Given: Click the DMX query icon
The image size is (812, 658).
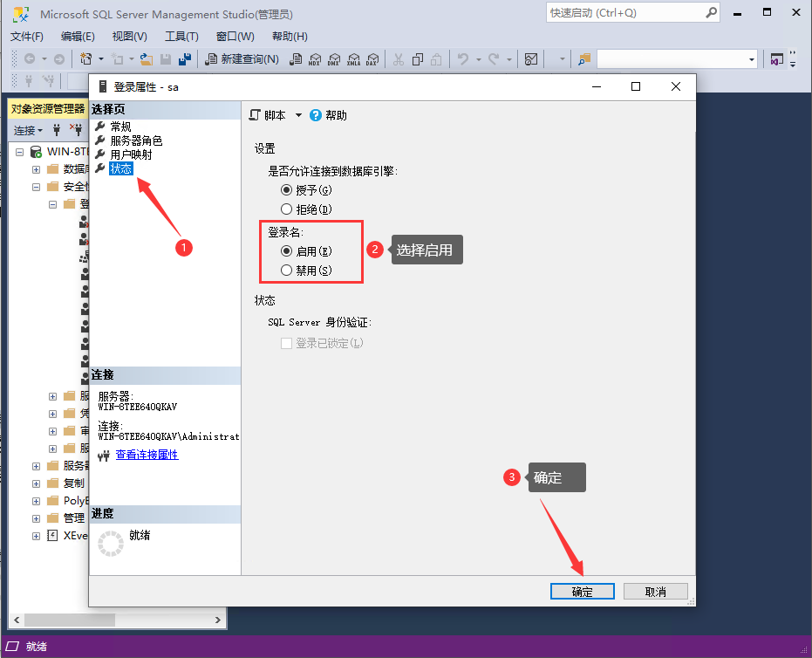Looking at the screenshot, I should 336,59.
